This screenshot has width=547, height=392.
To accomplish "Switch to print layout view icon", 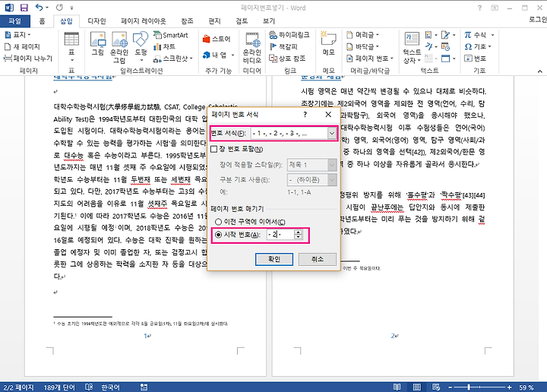I will pos(416,387).
